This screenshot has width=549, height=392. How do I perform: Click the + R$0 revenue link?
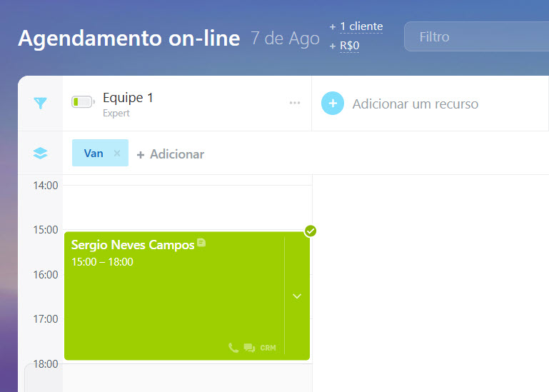(x=344, y=46)
